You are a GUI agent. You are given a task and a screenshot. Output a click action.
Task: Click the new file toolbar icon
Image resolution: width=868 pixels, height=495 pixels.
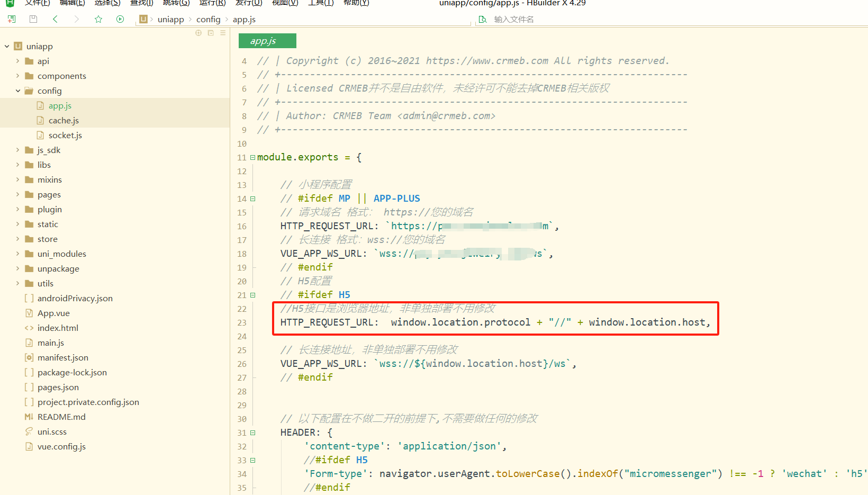tap(12, 19)
